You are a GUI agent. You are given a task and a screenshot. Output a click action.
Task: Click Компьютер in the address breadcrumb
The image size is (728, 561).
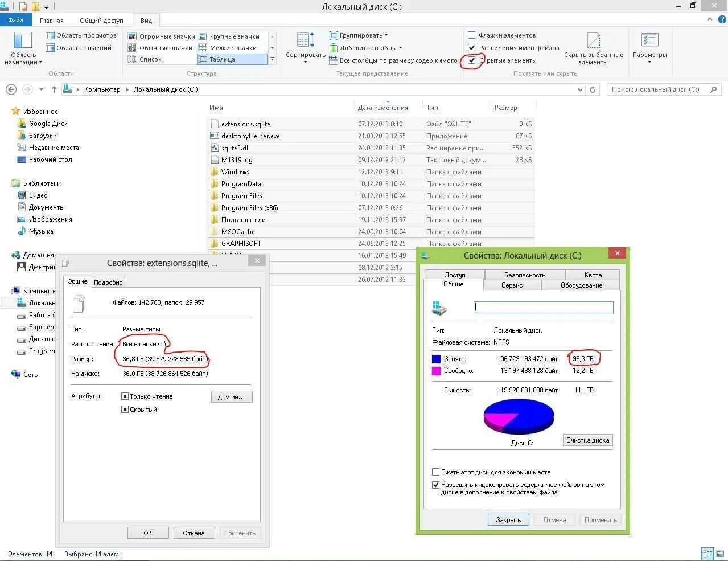pos(102,89)
